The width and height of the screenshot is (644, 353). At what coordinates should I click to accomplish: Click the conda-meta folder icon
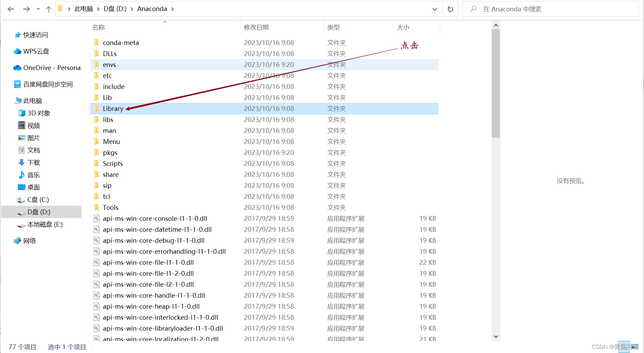(x=96, y=43)
